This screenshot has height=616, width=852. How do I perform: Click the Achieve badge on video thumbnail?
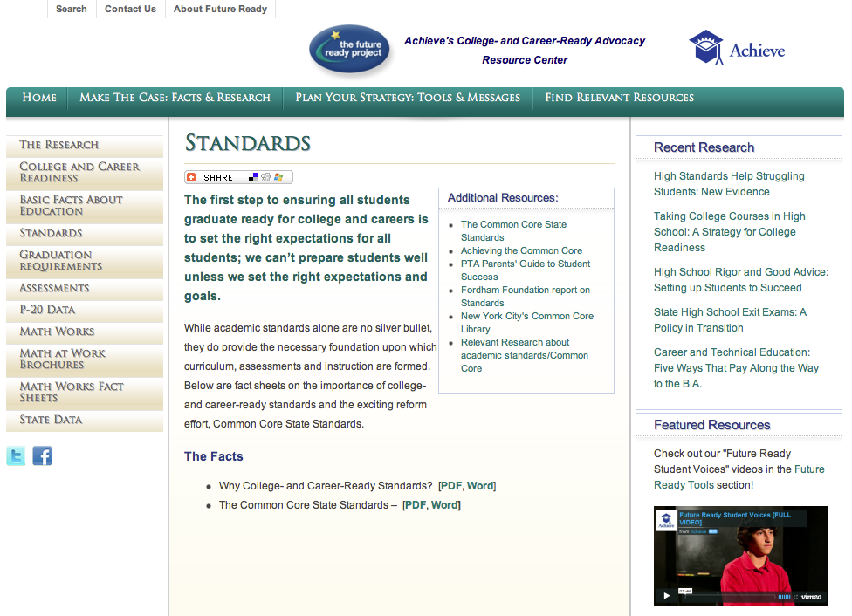tap(666, 520)
